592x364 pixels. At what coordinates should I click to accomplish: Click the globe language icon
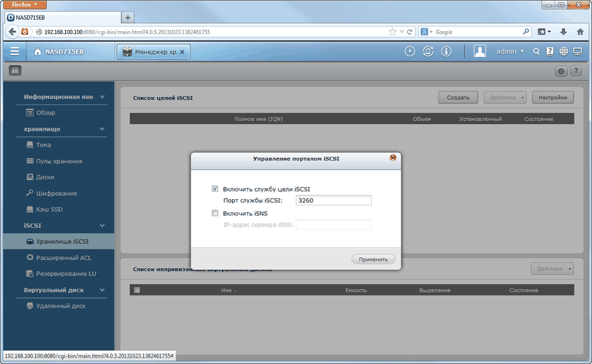(x=563, y=52)
